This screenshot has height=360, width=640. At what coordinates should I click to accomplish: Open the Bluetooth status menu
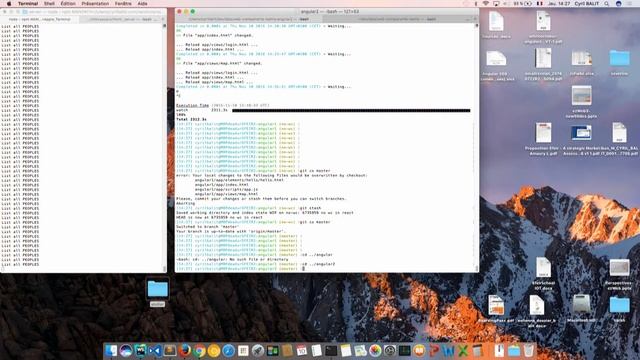tap(476, 4)
